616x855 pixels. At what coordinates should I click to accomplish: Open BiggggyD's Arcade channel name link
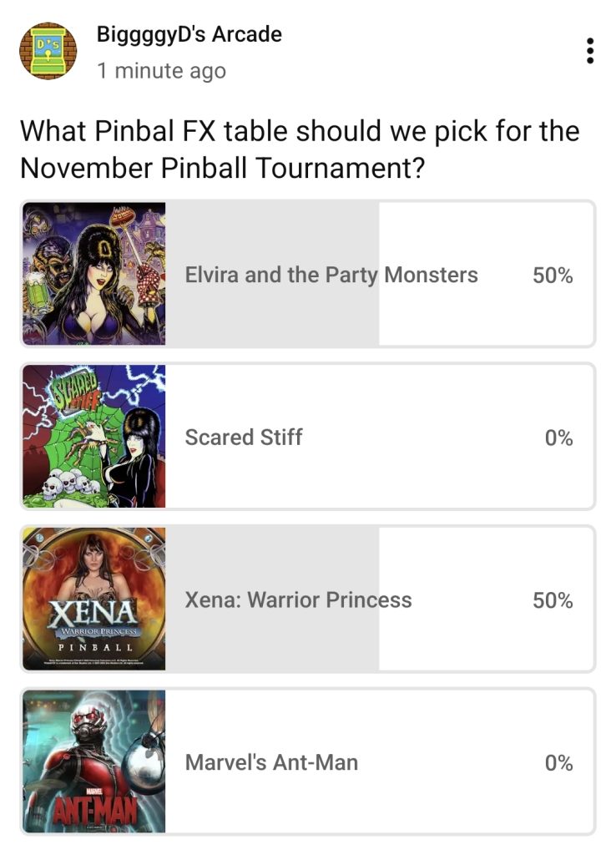[189, 35]
